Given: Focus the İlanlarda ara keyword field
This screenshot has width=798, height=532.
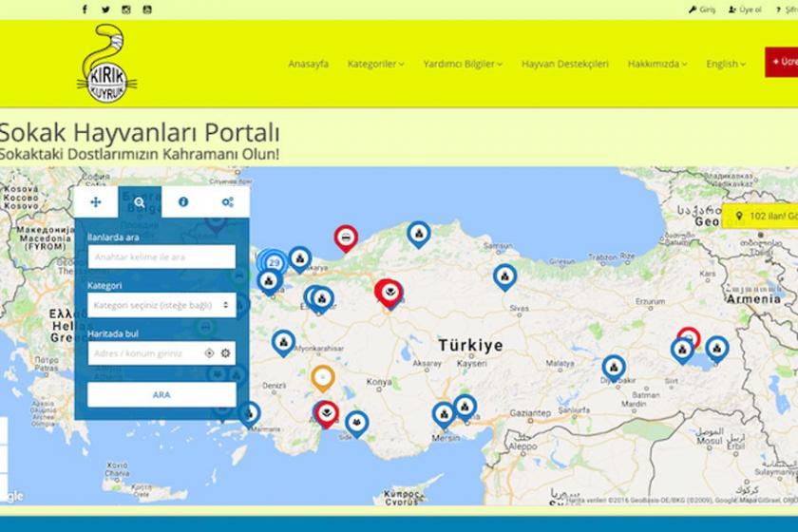Looking at the screenshot, I should point(161,256).
